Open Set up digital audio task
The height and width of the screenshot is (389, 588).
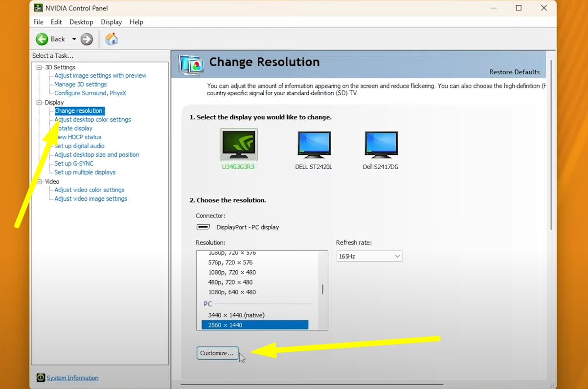click(x=79, y=146)
